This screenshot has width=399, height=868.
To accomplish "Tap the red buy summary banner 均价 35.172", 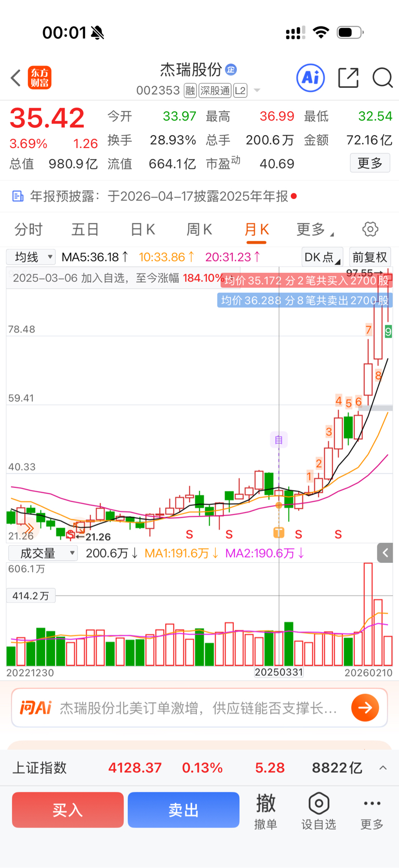I will point(307,281).
